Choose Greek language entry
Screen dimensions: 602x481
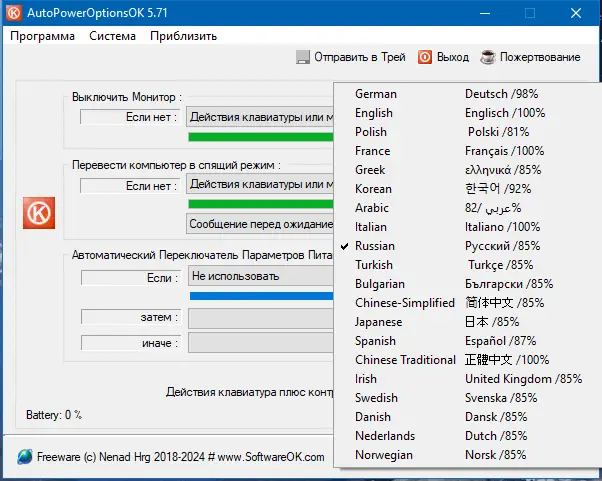[x=468, y=170]
